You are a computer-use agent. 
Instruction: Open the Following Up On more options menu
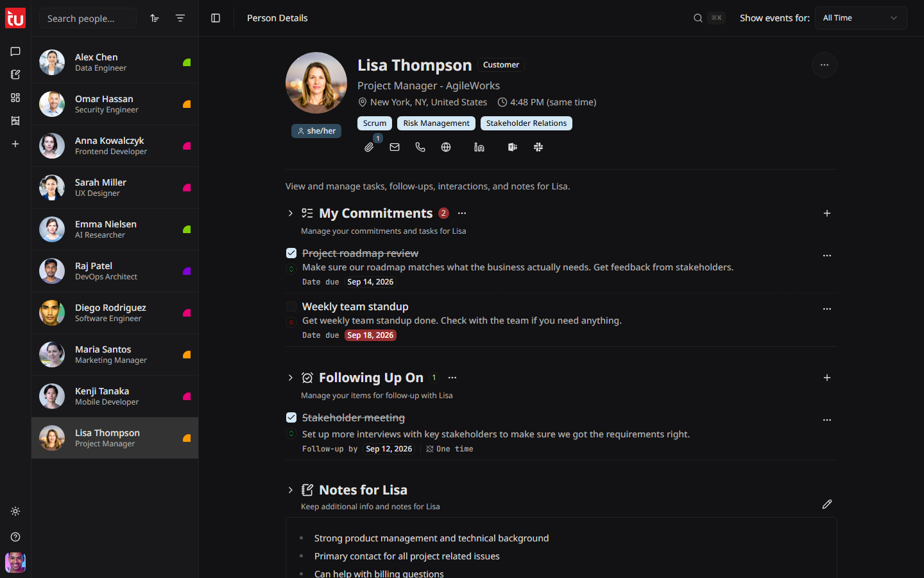pyautogui.click(x=452, y=378)
